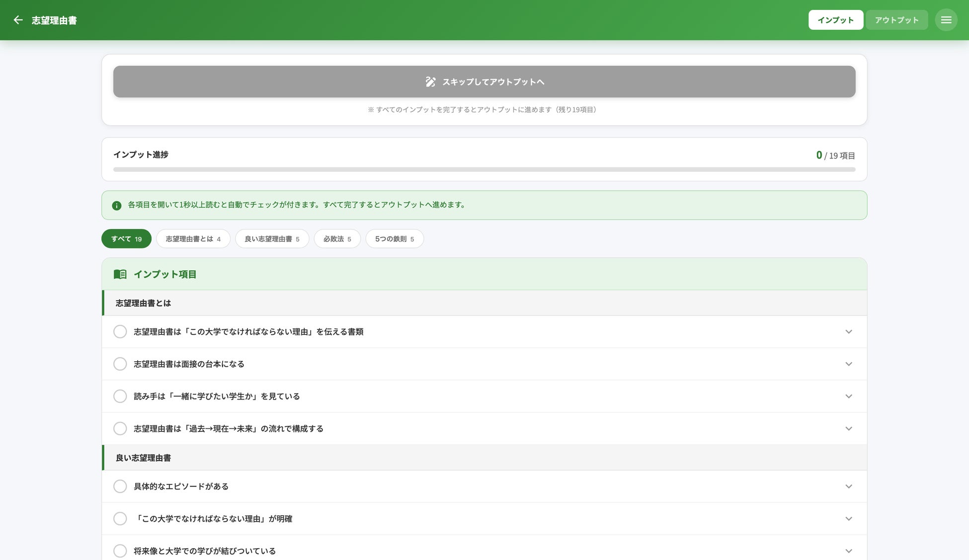Filter by 5つの鉄則 category chip
This screenshot has height=560, width=969.
click(x=394, y=239)
